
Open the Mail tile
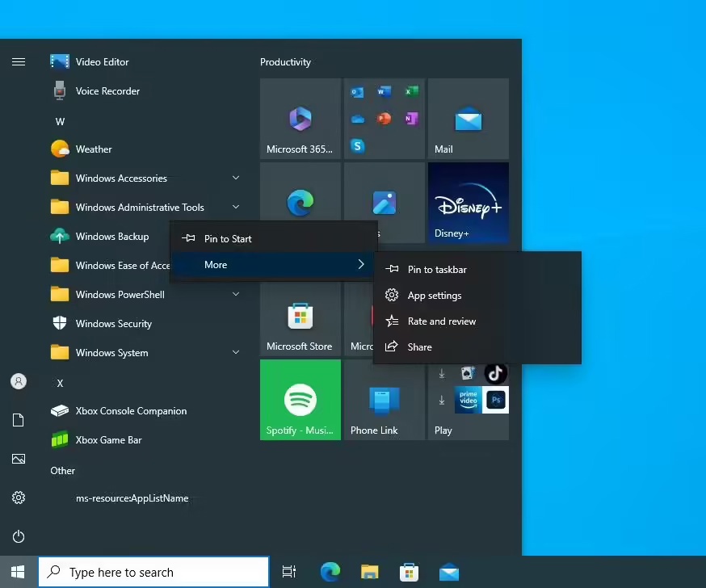pos(468,119)
